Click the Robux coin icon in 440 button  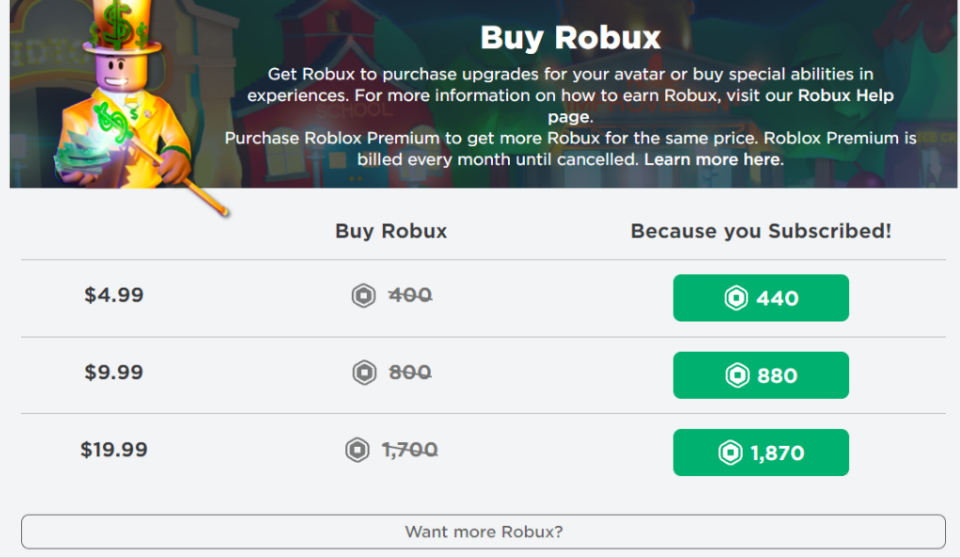pyautogui.click(x=736, y=298)
